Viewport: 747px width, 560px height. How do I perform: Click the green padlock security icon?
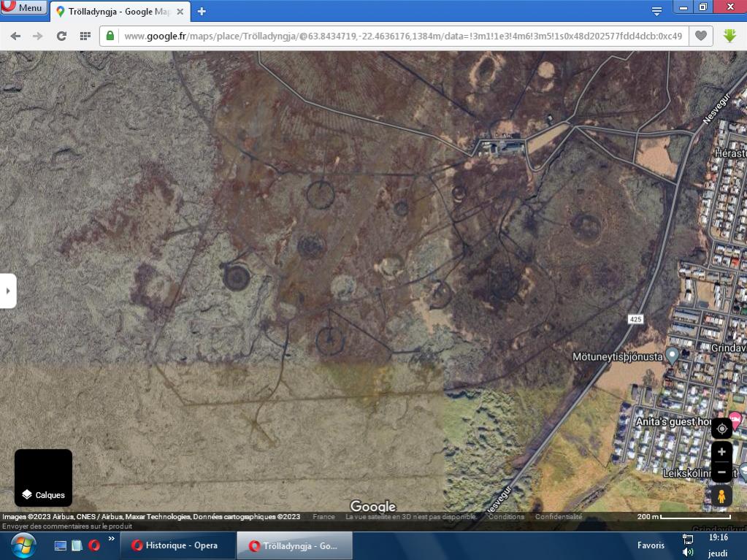pos(110,36)
